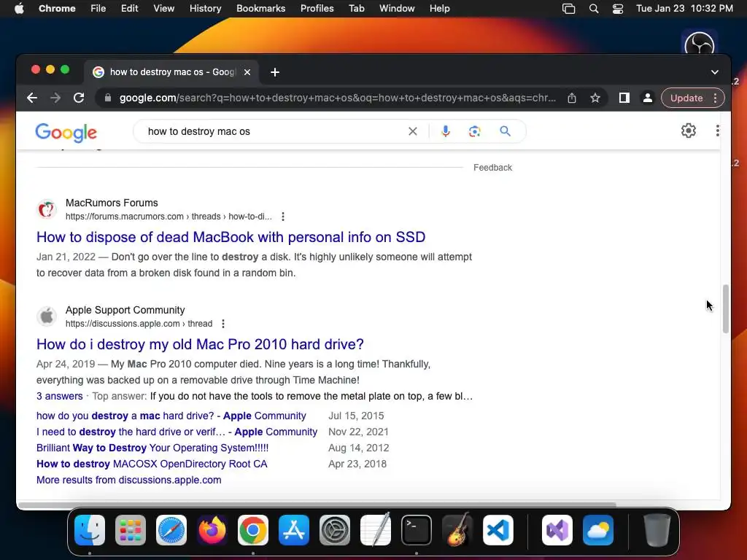
Task: Open 'how do you destroy a mac hard drive?' link
Action: tap(171, 416)
